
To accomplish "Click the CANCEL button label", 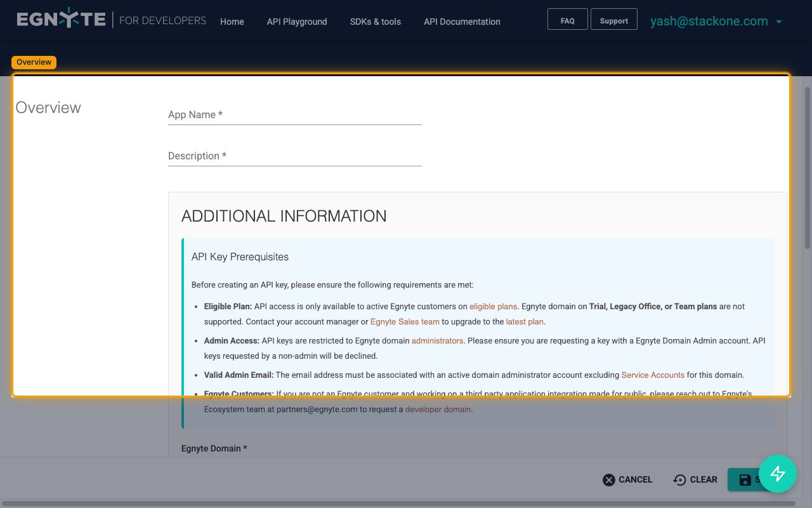I will pos(636,479).
